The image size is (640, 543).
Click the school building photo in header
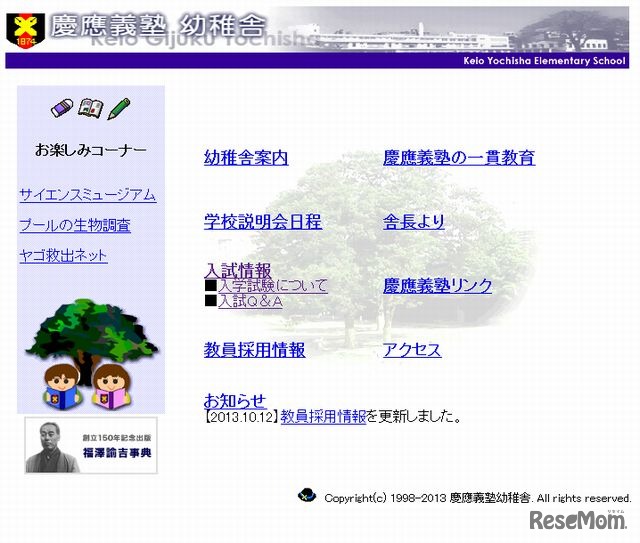[453, 29]
